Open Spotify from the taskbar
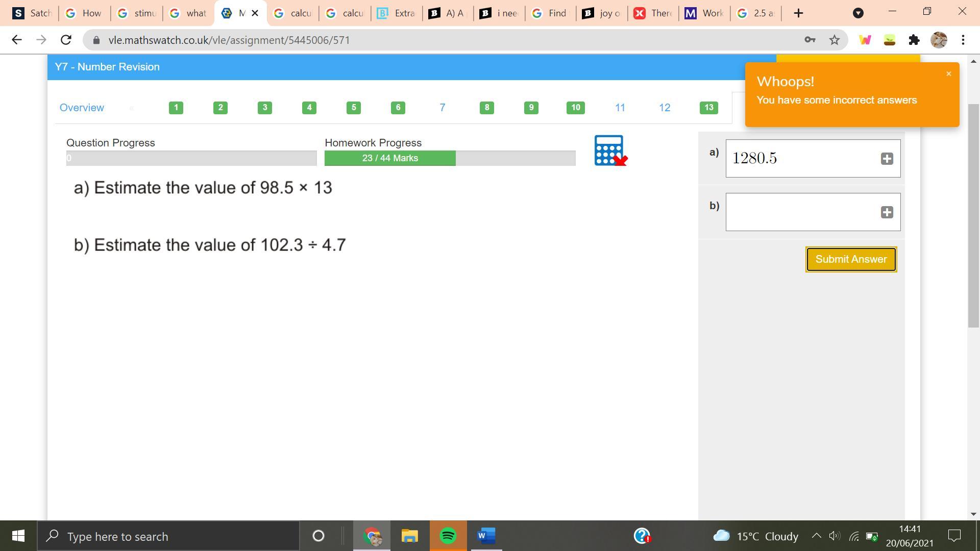The height and width of the screenshot is (551, 980). [x=448, y=536]
